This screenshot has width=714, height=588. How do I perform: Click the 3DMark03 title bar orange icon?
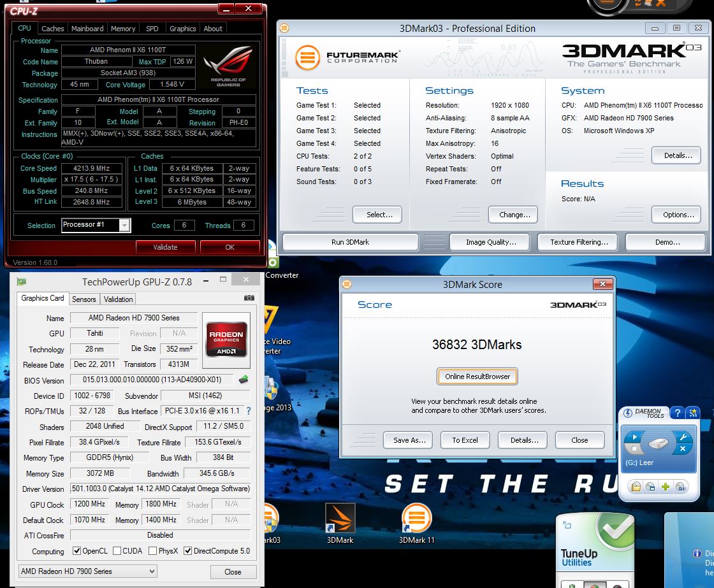pos(284,28)
